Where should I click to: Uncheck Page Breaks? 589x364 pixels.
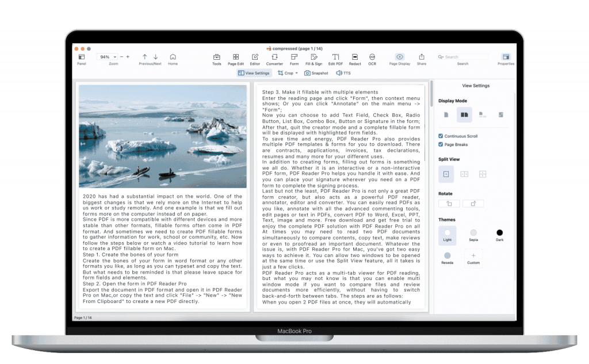(440, 144)
